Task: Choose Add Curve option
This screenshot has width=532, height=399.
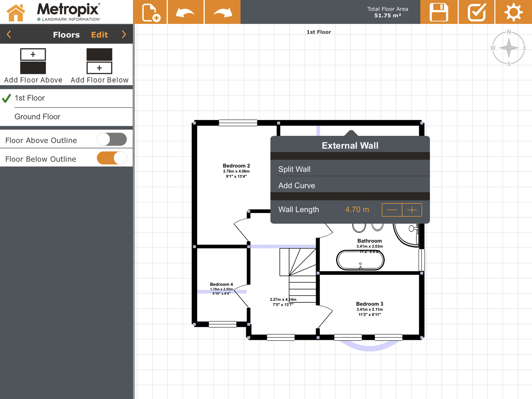Action: coord(350,185)
